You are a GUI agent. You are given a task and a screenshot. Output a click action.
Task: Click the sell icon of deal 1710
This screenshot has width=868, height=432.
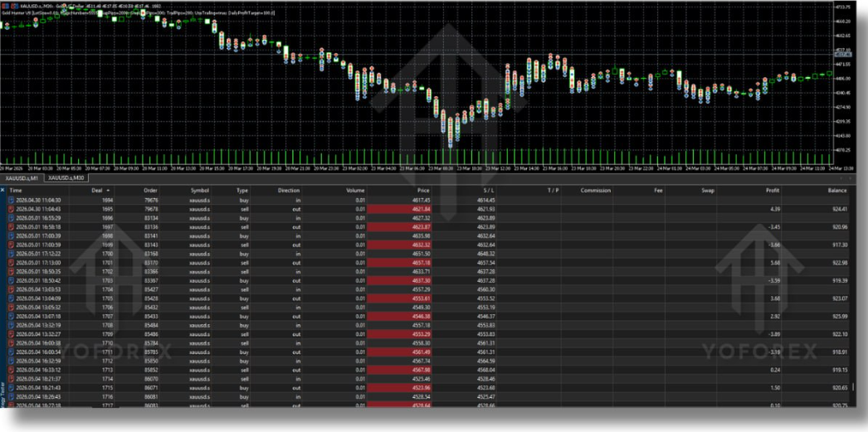point(11,343)
